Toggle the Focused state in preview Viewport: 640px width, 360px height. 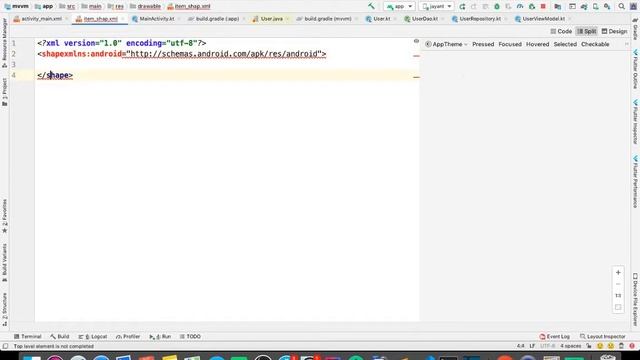[510, 44]
